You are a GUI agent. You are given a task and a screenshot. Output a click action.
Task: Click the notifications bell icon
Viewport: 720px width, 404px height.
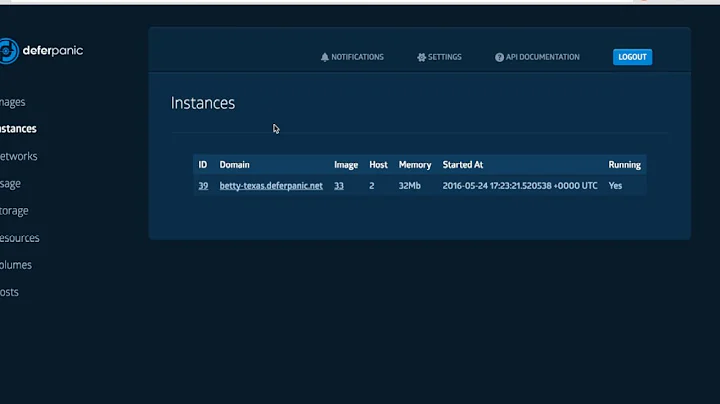tap(325, 57)
